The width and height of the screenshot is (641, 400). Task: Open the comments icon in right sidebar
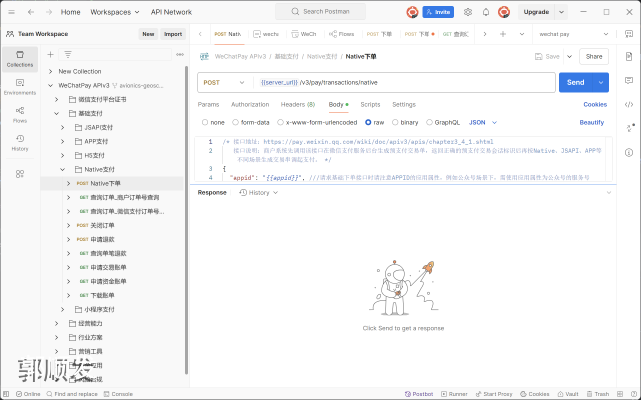pos(629,81)
